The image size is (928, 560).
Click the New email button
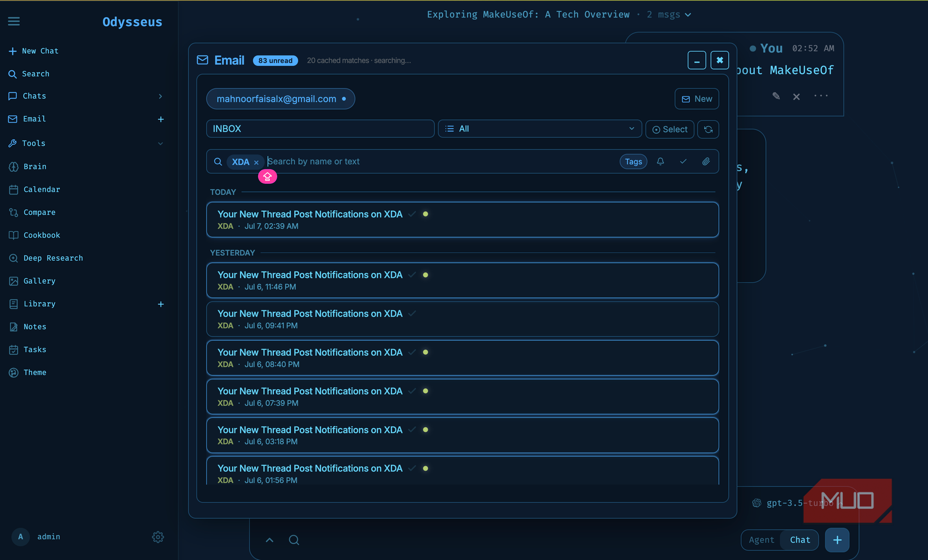pos(697,99)
